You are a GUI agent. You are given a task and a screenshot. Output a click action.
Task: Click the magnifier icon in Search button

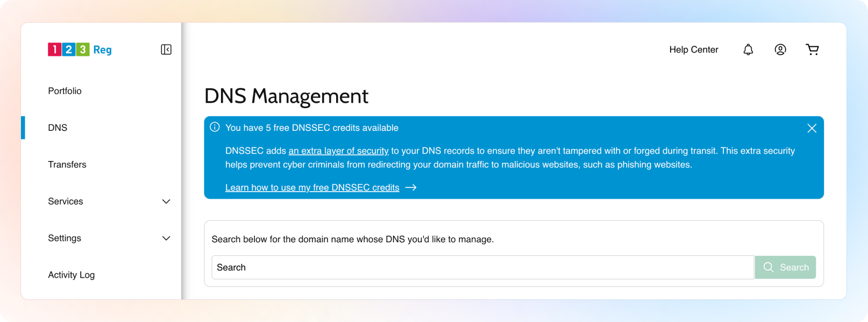pyautogui.click(x=769, y=267)
